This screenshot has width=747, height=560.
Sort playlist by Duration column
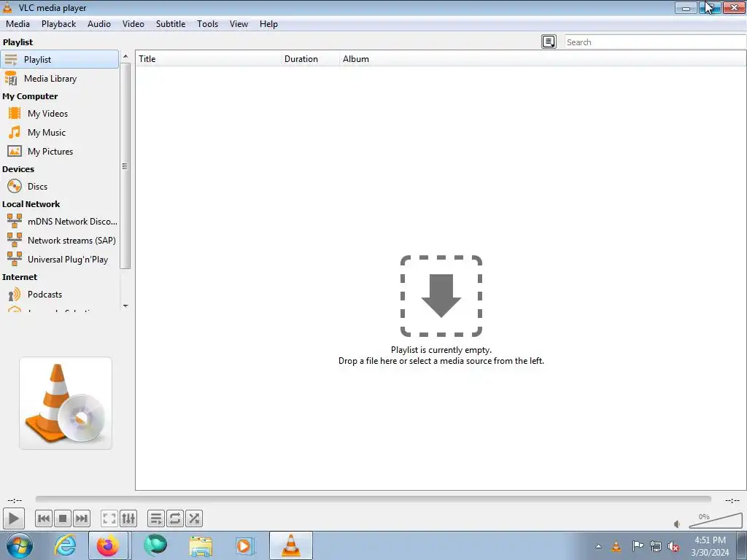click(x=310, y=59)
